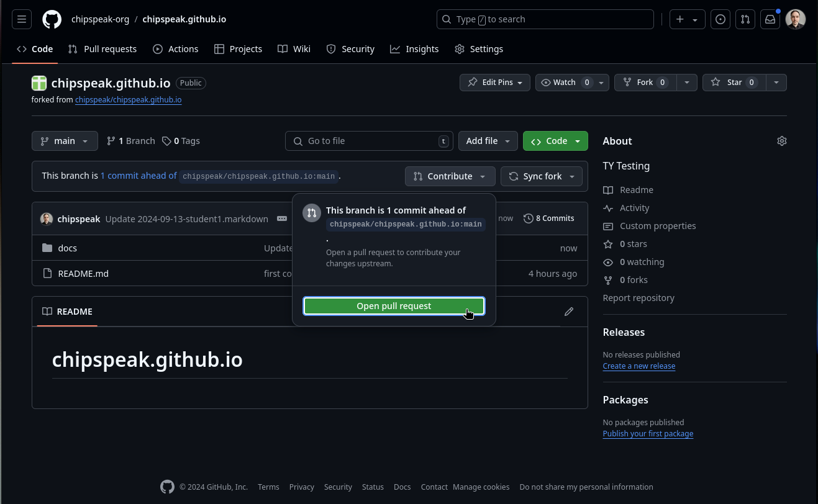Open the Fork options dropdown arrow

(x=686, y=83)
